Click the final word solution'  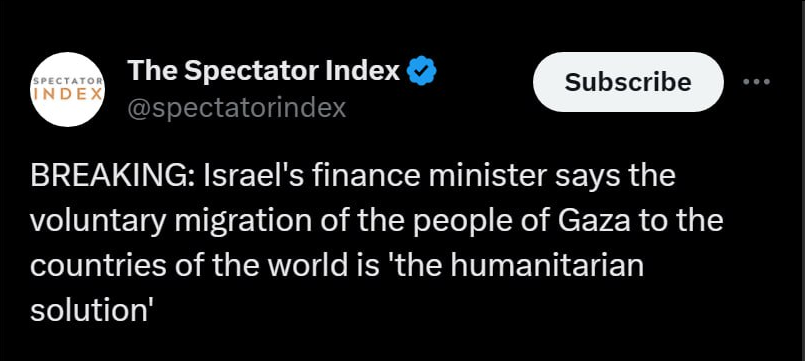(x=93, y=311)
